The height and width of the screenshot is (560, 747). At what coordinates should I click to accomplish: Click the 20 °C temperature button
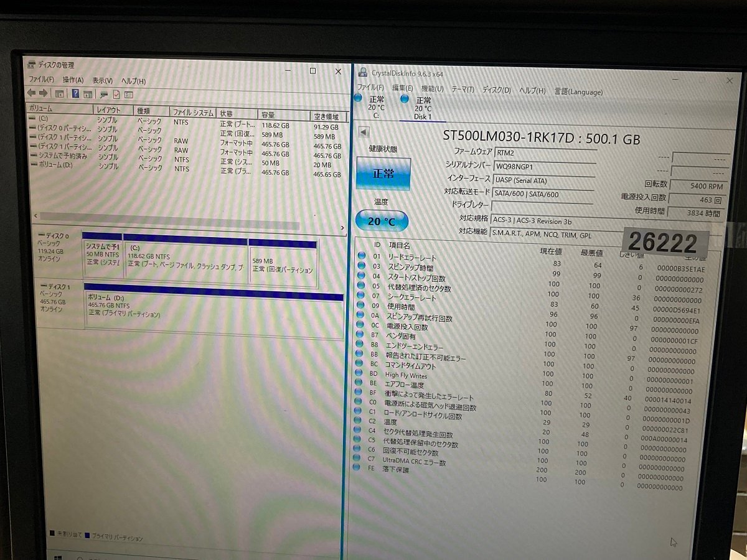382,222
